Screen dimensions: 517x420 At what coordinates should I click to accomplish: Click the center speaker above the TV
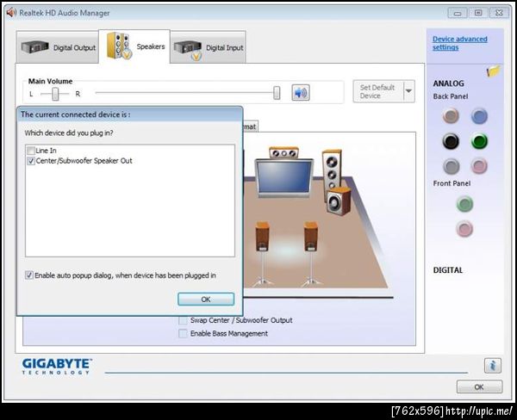click(283, 153)
